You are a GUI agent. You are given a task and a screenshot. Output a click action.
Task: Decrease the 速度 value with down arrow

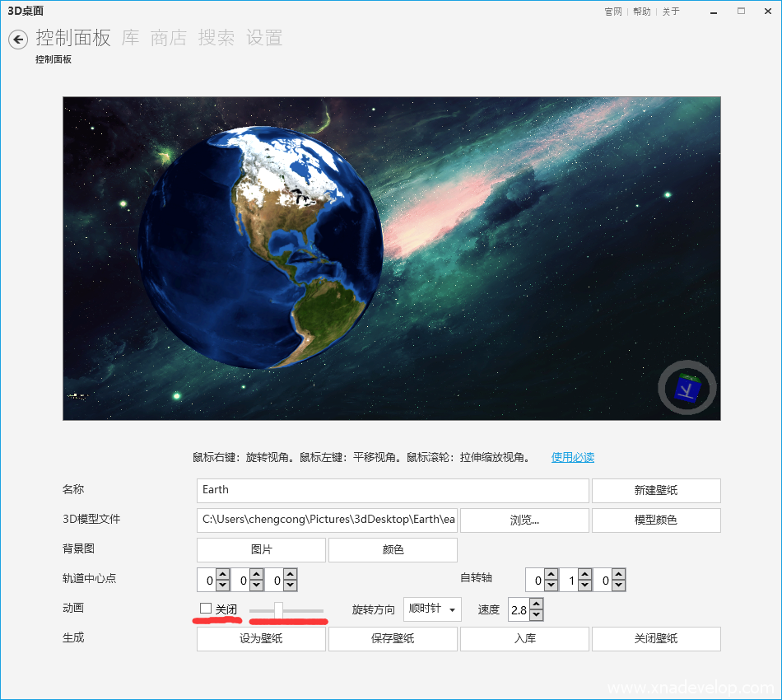(x=537, y=615)
